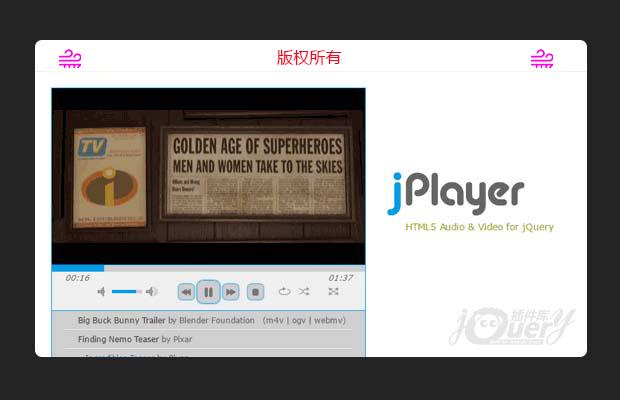Viewport: 620px width, 400px height.
Task: Seek using the video progress bar
Action: click(x=208, y=268)
